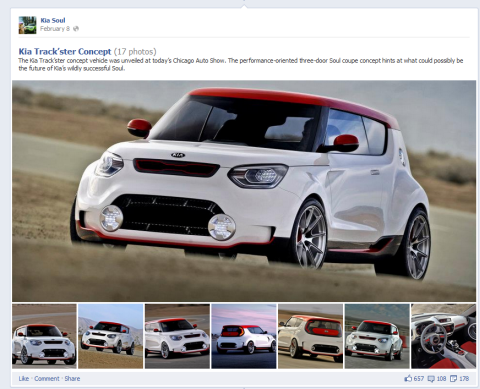View the 108 comments count
The width and height of the screenshot is (480, 389).
pyautogui.click(x=441, y=379)
